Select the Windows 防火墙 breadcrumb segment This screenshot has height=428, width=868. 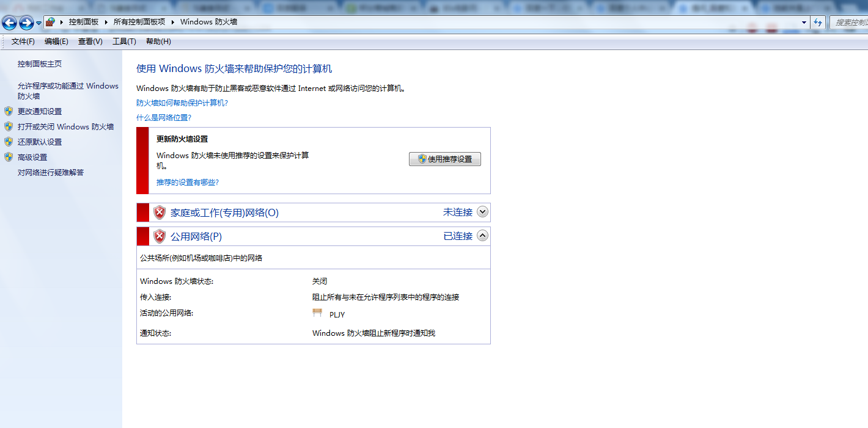click(208, 22)
